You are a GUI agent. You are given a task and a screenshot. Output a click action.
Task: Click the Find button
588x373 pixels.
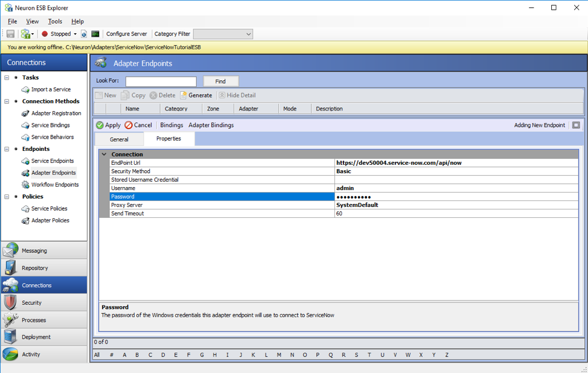pyautogui.click(x=220, y=81)
